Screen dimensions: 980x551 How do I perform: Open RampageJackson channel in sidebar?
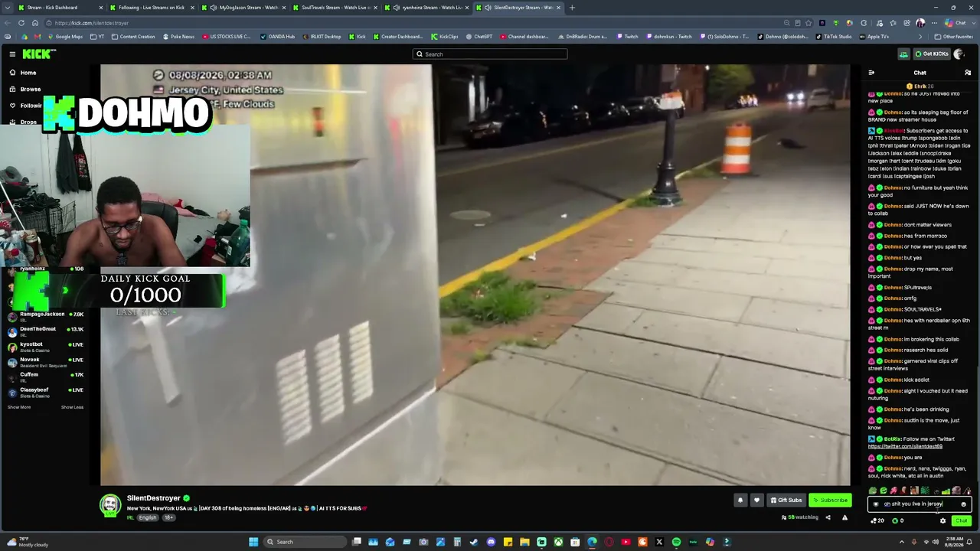pos(46,315)
